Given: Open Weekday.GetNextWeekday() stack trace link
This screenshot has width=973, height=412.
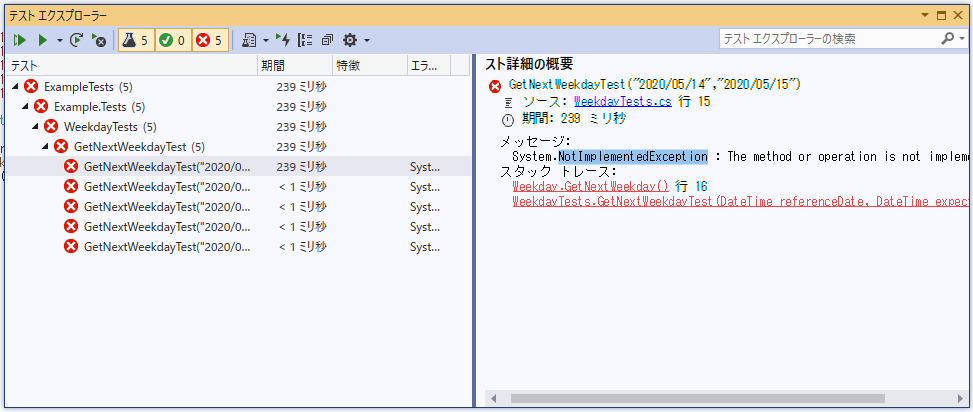Looking at the screenshot, I should (x=591, y=186).
